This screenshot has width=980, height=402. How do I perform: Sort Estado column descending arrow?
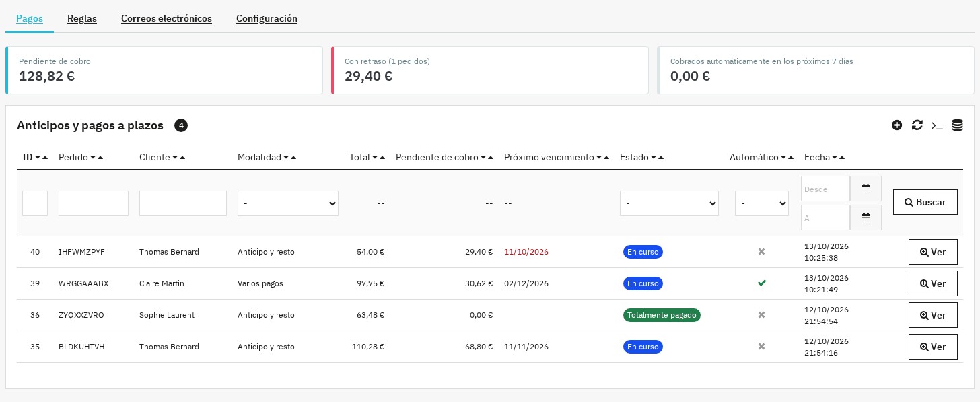click(x=654, y=158)
